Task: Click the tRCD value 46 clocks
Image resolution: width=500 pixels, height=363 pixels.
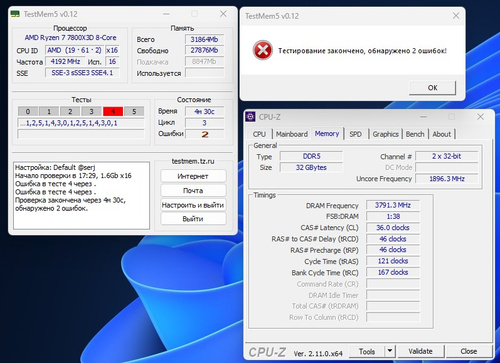Action: pos(393,239)
